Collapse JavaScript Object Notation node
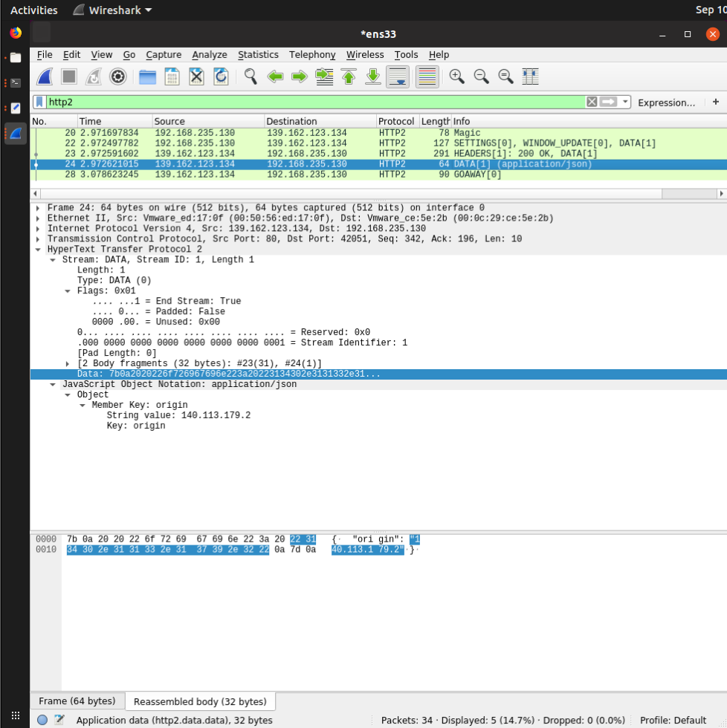The width and height of the screenshot is (727, 728). click(x=53, y=385)
